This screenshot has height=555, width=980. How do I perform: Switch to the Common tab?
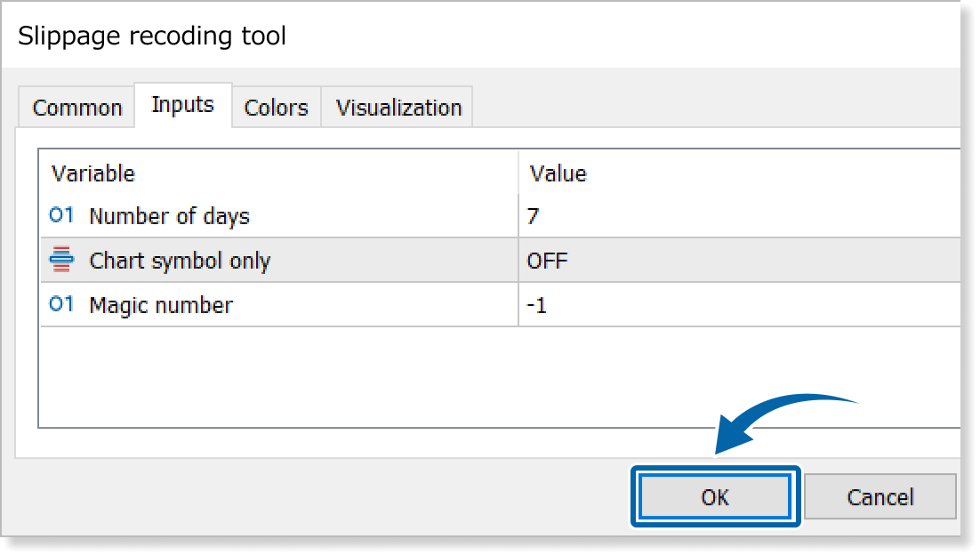point(76,108)
